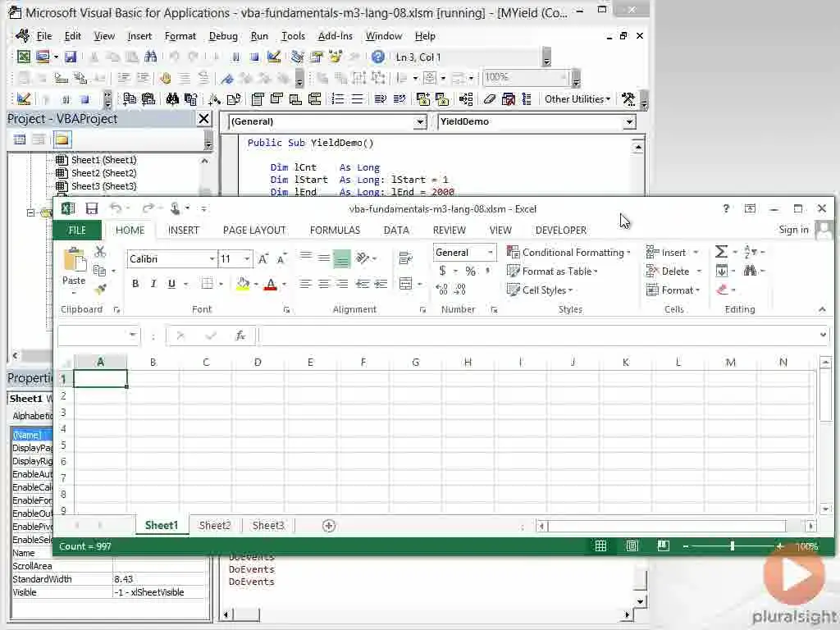
Task: Open the General number format dropdown
Action: coord(491,253)
